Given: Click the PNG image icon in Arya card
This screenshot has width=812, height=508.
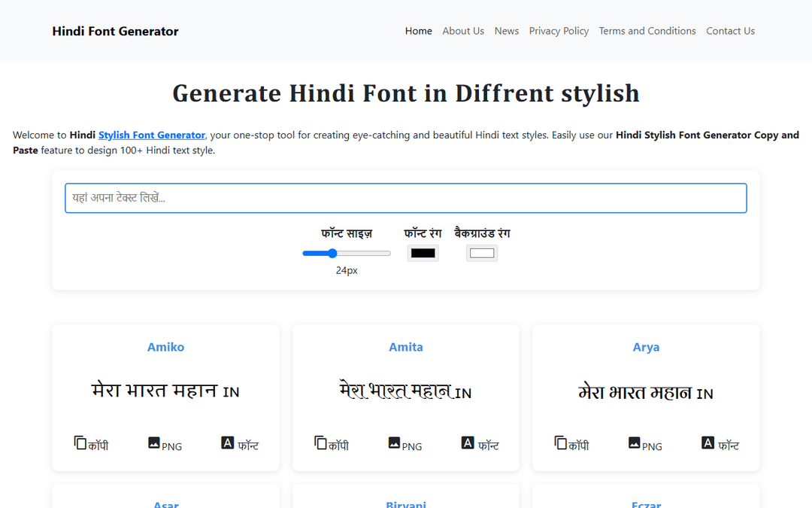Looking at the screenshot, I should [x=635, y=443].
